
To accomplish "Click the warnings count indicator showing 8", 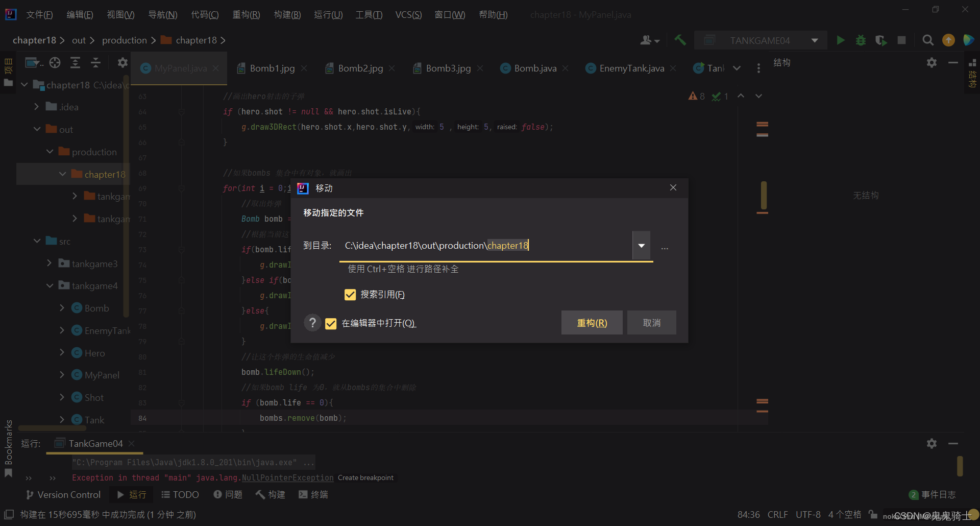I will point(697,96).
